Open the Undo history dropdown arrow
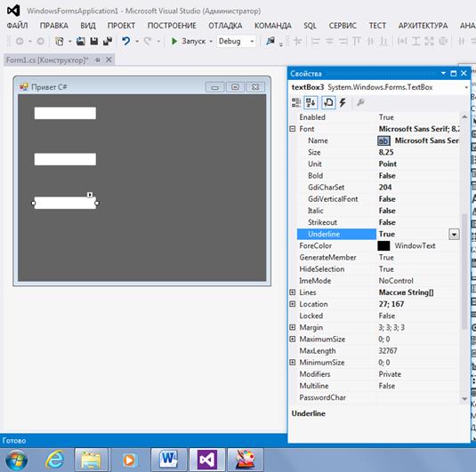 (137, 41)
